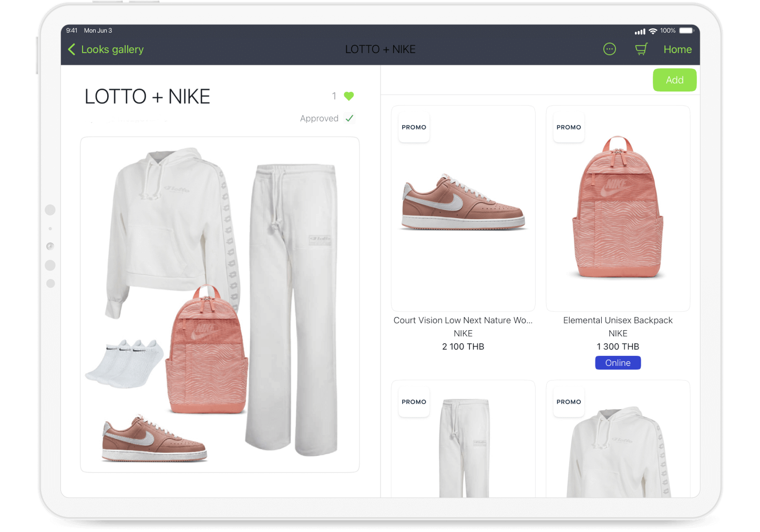
Task: Tap the PROMO badge on the Elemental backpack card
Action: 568,127
